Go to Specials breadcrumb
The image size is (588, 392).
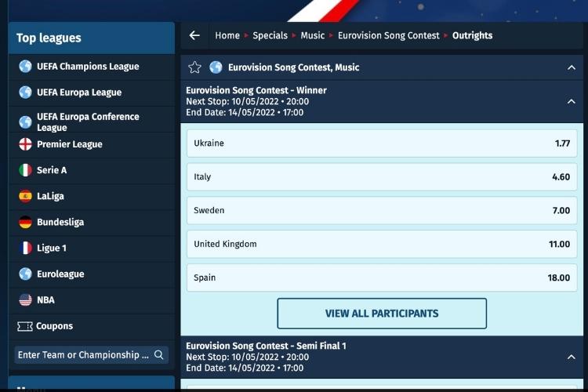point(270,35)
